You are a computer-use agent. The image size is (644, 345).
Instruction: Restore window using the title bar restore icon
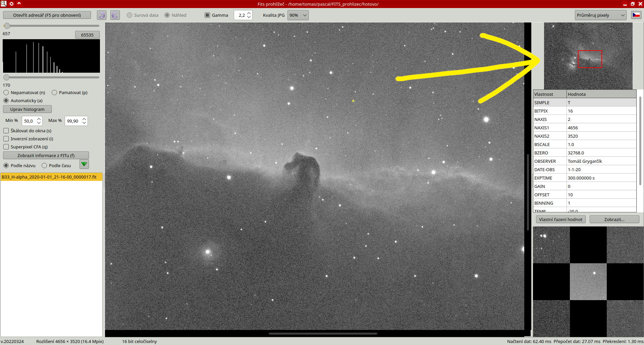pyautogui.click(x=632, y=4)
